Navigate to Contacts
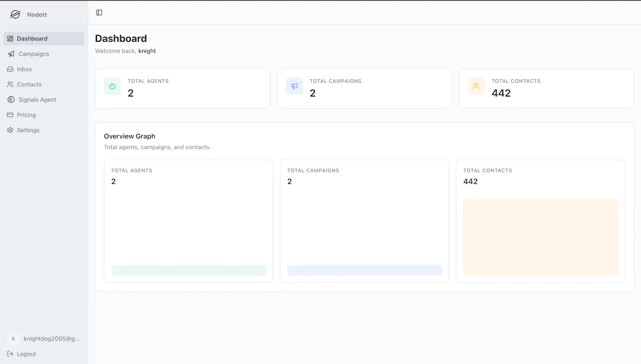 pyautogui.click(x=44, y=84)
